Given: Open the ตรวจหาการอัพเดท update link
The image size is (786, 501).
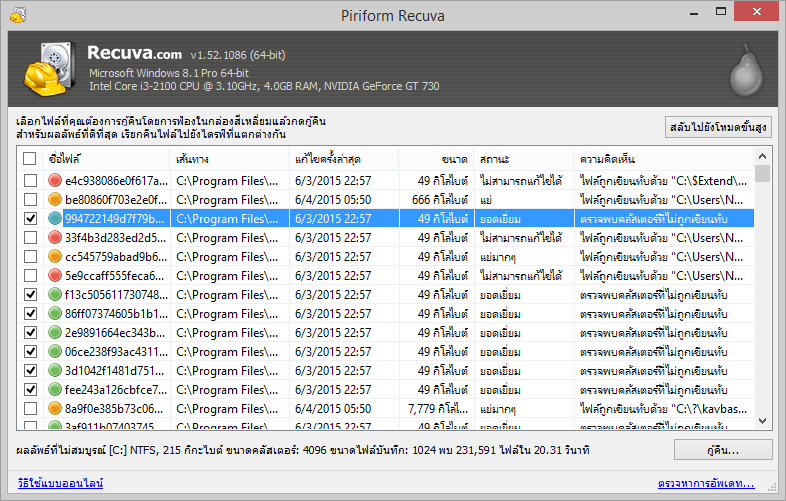Looking at the screenshot, I should click(x=706, y=483).
